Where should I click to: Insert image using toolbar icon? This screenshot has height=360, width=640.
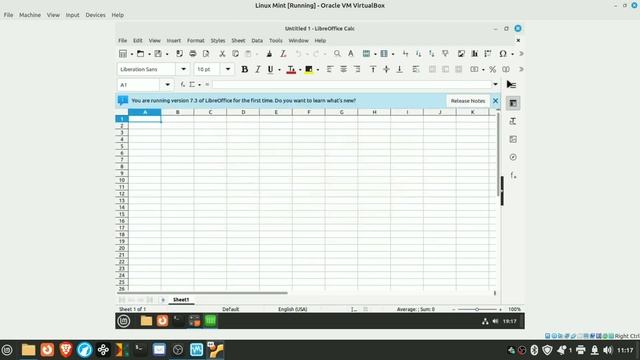pos(461,53)
